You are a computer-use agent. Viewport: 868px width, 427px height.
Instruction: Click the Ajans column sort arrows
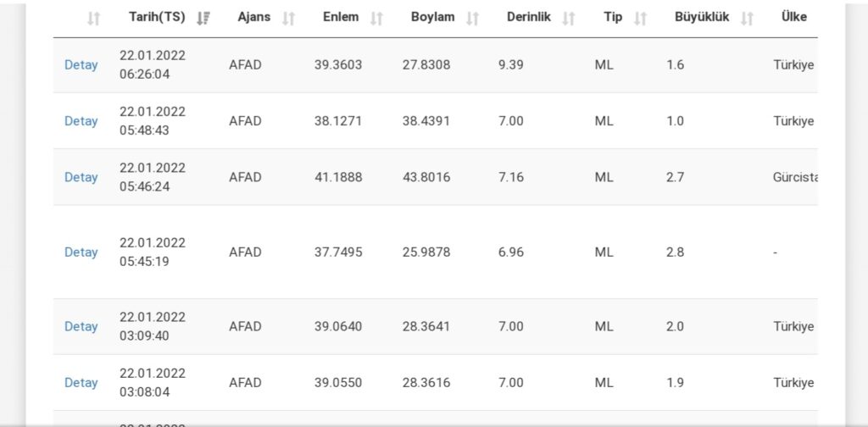coord(288,19)
